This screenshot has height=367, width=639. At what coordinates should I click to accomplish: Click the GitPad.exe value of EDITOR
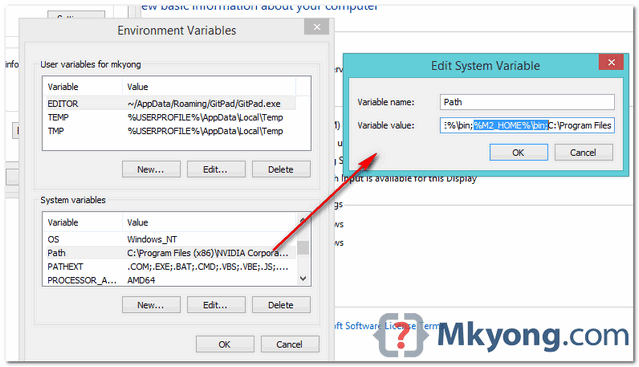pyautogui.click(x=204, y=103)
